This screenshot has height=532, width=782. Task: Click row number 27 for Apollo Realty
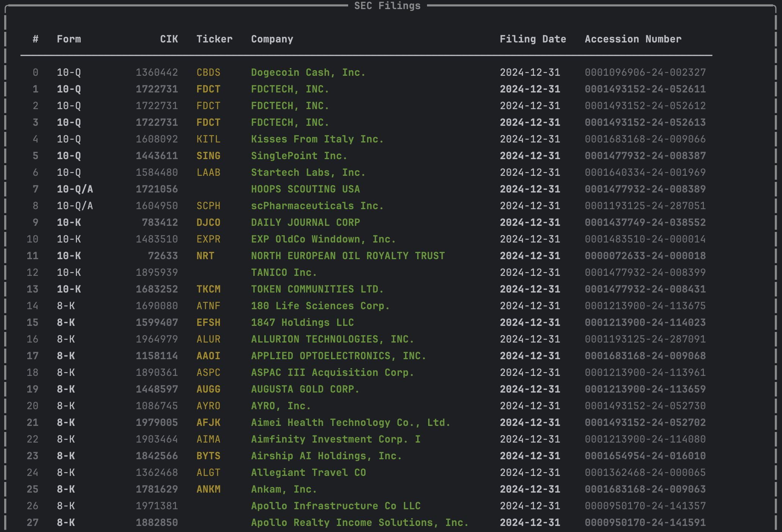pyautogui.click(x=33, y=523)
